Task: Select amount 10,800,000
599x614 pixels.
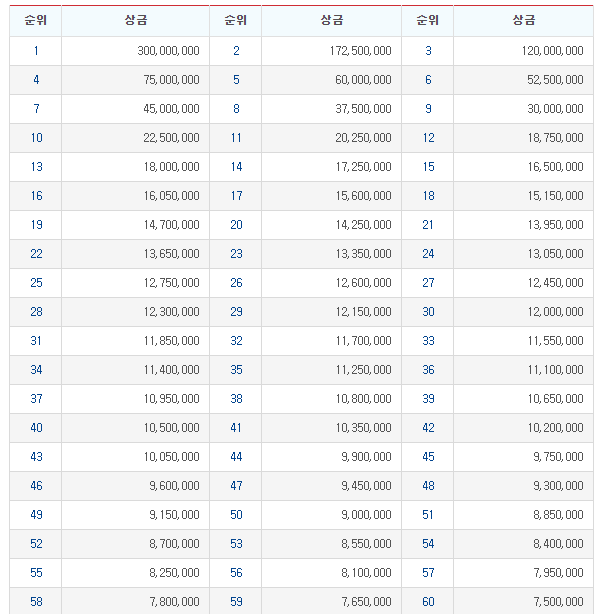Action: pyautogui.click(x=363, y=399)
